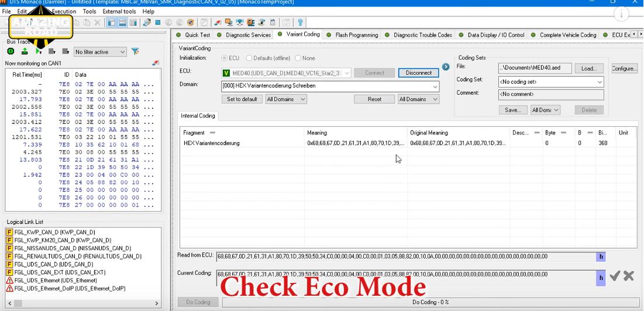This screenshot has height=311, width=644.
Task: Click the blue round arrow next to Disconnect
Action: pyautogui.click(x=446, y=67)
